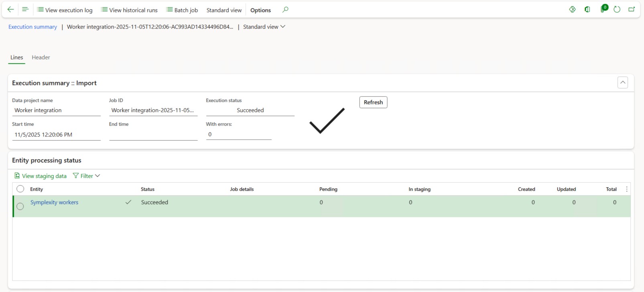Open the navigation list lines icon
Image resolution: width=644 pixels, height=292 pixels.
pos(25,10)
